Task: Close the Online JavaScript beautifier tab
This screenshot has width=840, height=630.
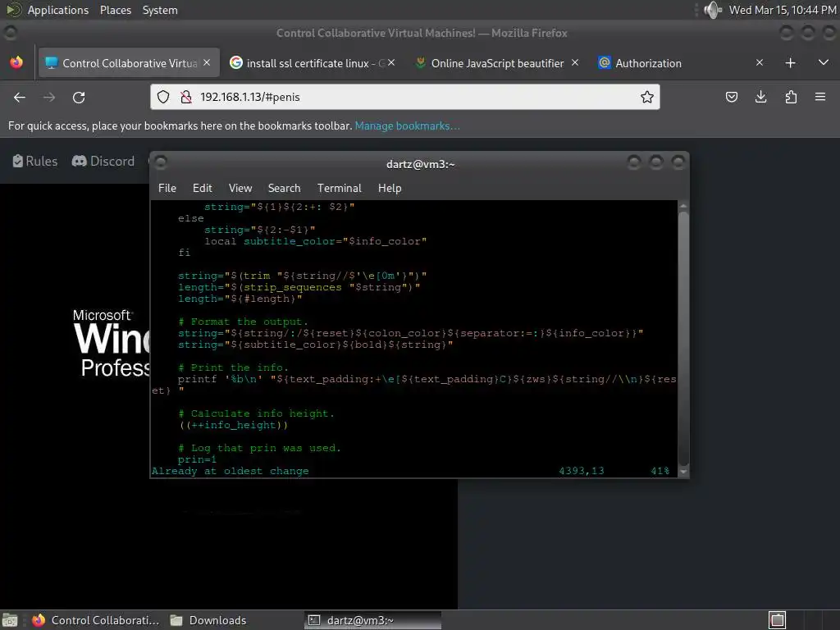Action: (575, 62)
